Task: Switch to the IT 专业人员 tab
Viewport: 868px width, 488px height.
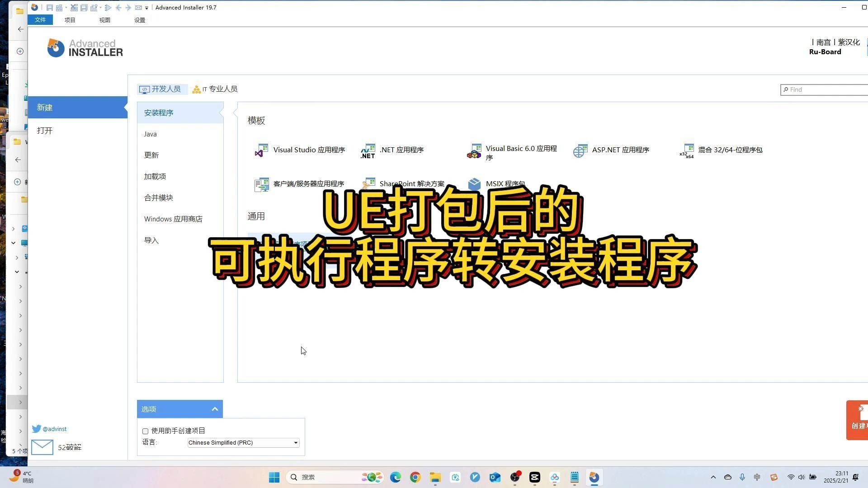Action: [215, 89]
